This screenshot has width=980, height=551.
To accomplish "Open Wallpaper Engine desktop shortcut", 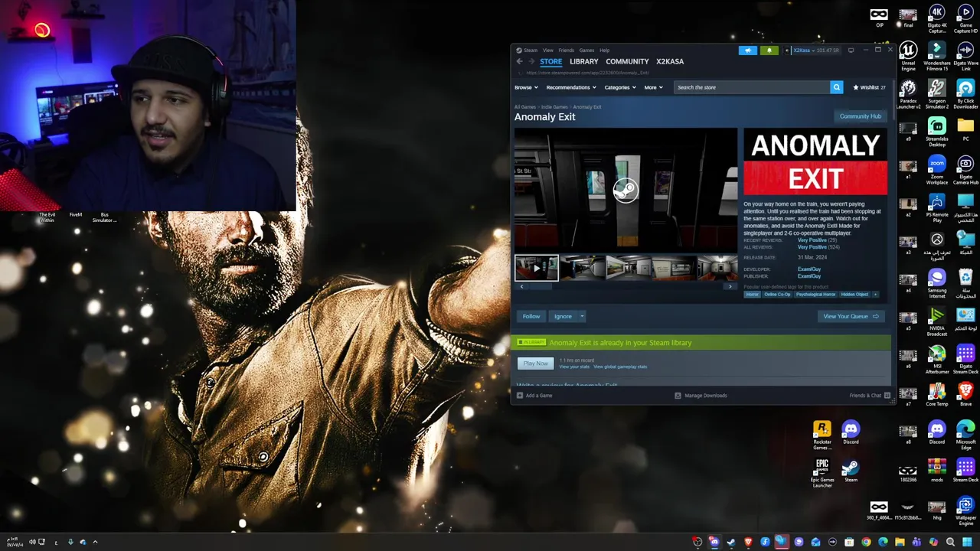I will pos(965,510).
